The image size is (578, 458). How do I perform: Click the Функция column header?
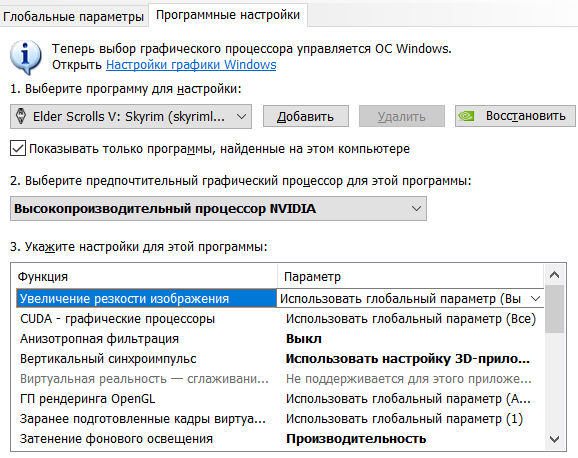point(147,277)
